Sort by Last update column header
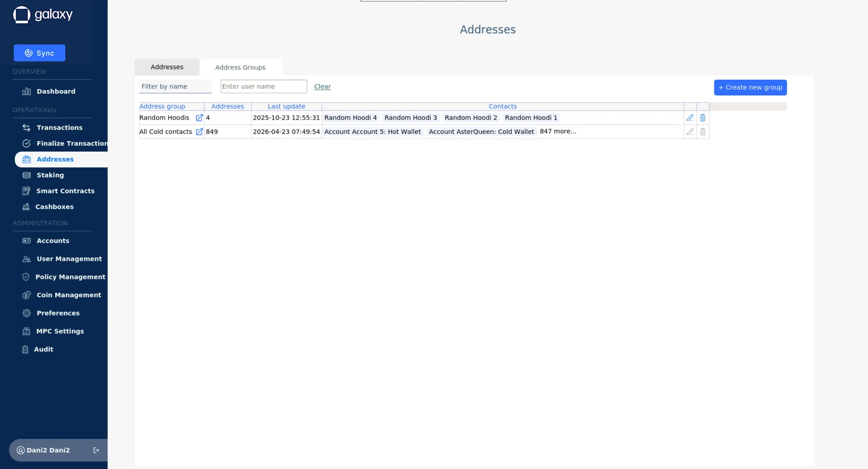868x469 pixels. click(x=287, y=106)
